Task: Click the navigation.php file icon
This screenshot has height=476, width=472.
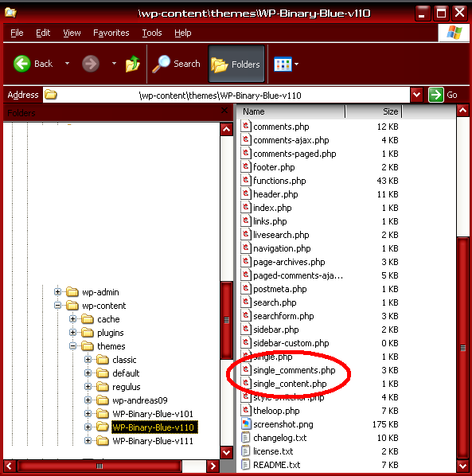Action: pyautogui.click(x=246, y=248)
